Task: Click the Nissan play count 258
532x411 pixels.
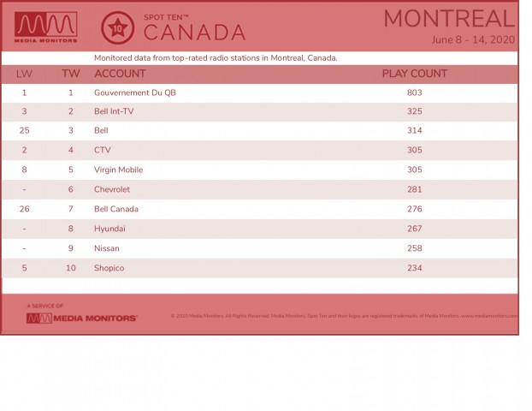Action: [x=415, y=248]
